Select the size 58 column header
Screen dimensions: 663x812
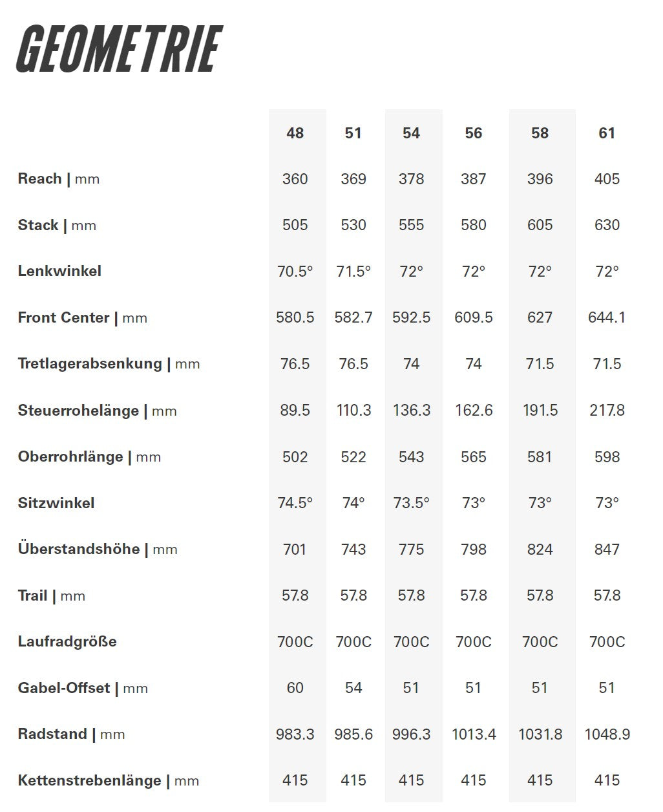tap(540, 133)
